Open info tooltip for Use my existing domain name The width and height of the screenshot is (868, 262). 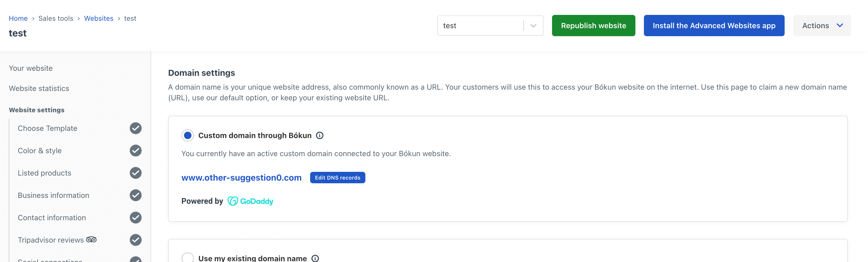click(x=315, y=258)
